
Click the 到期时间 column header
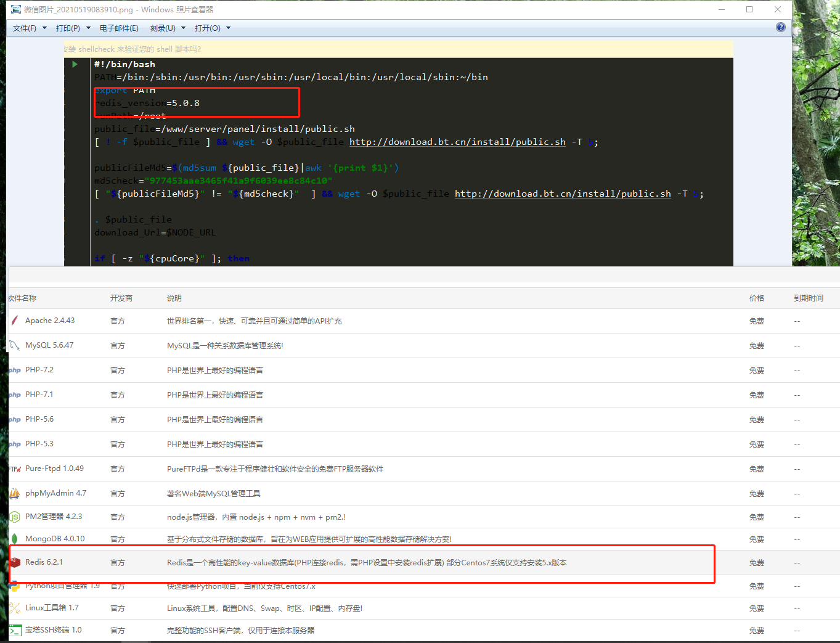[809, 298]
